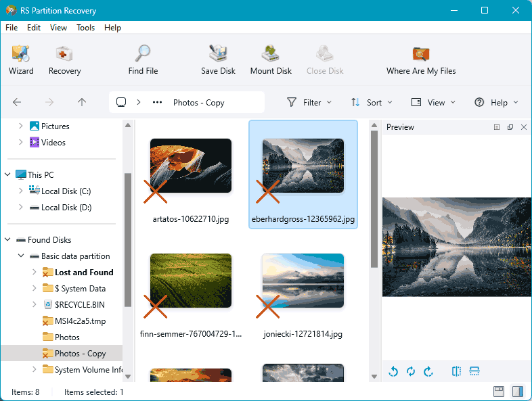The image size is (532, 401).
Task: Open the Tools menu
Action: (85, 28)
